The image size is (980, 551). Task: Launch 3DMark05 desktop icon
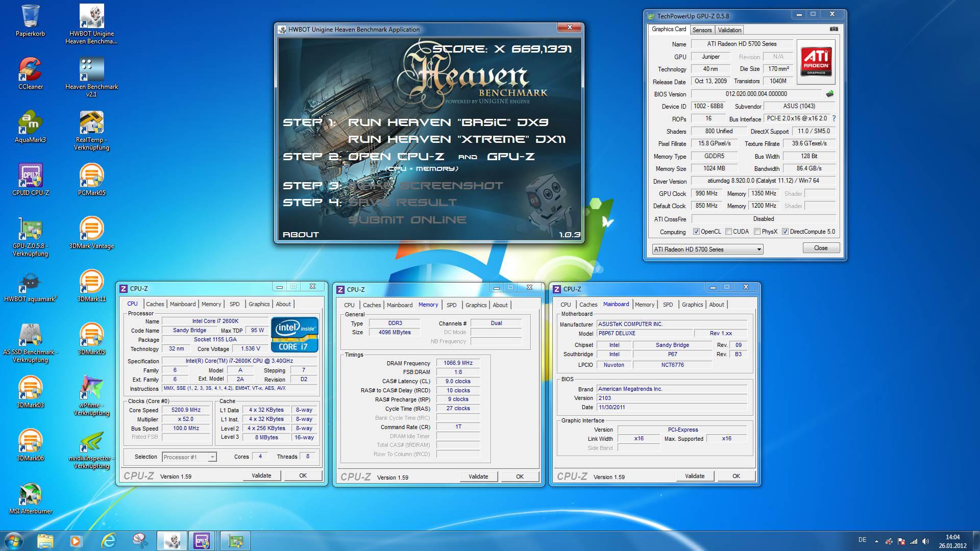pos(92,339)
